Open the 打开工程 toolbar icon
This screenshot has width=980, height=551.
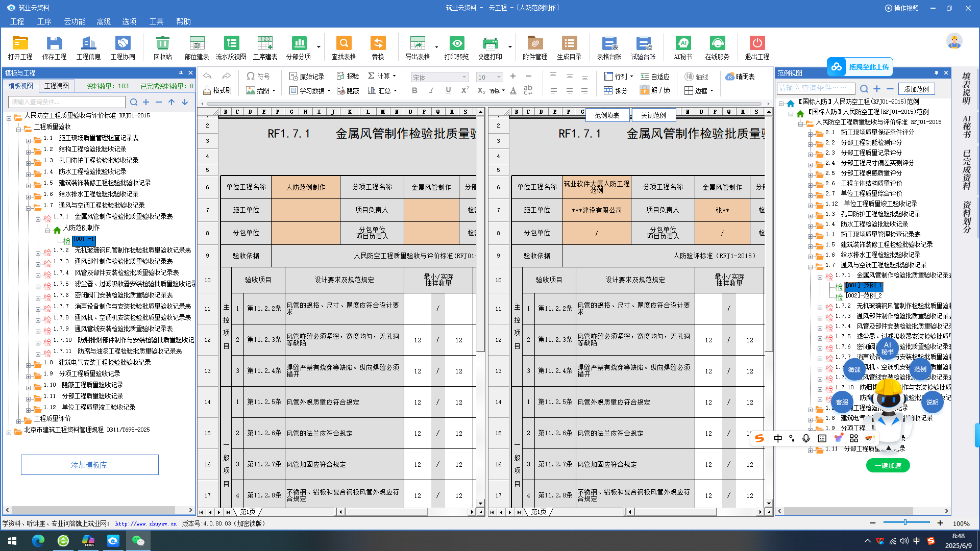(x=20, y=47)
